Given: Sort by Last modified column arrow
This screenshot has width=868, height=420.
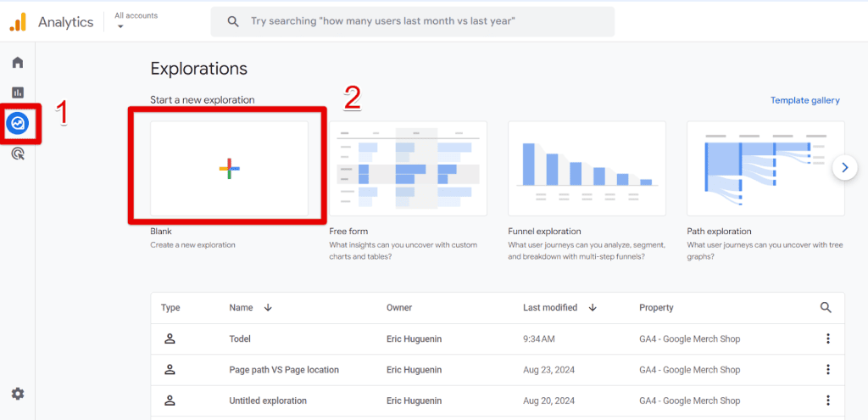Looking at the screenshot, I should [593, 308].
